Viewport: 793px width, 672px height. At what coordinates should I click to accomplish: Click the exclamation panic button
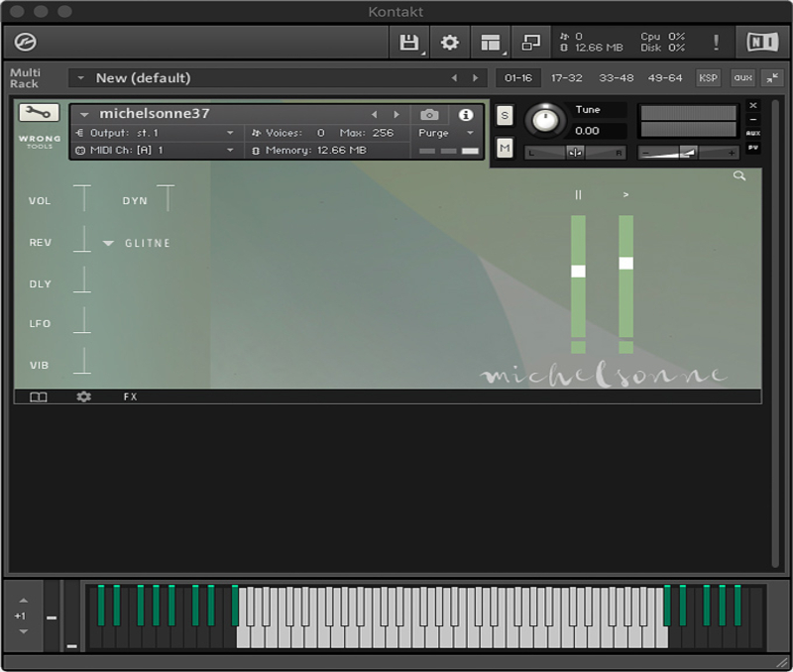[x=716, y=42]
